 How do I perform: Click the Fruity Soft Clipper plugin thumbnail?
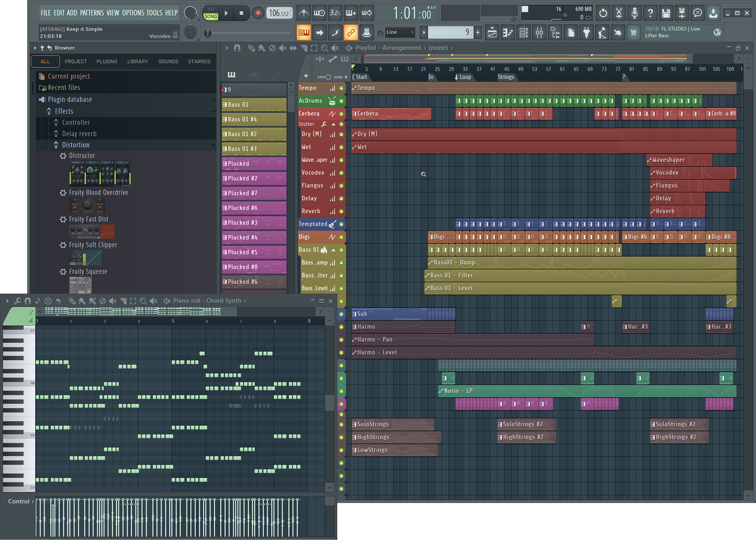(85, 258)
